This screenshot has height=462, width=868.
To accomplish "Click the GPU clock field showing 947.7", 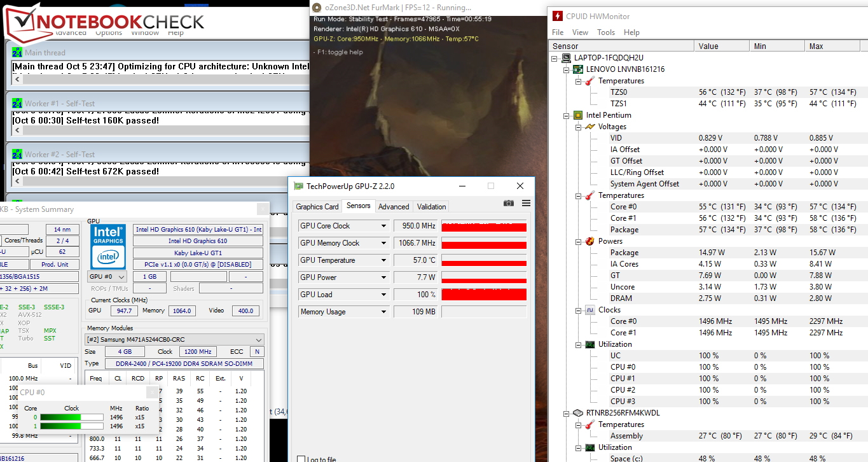I will 124,311.
